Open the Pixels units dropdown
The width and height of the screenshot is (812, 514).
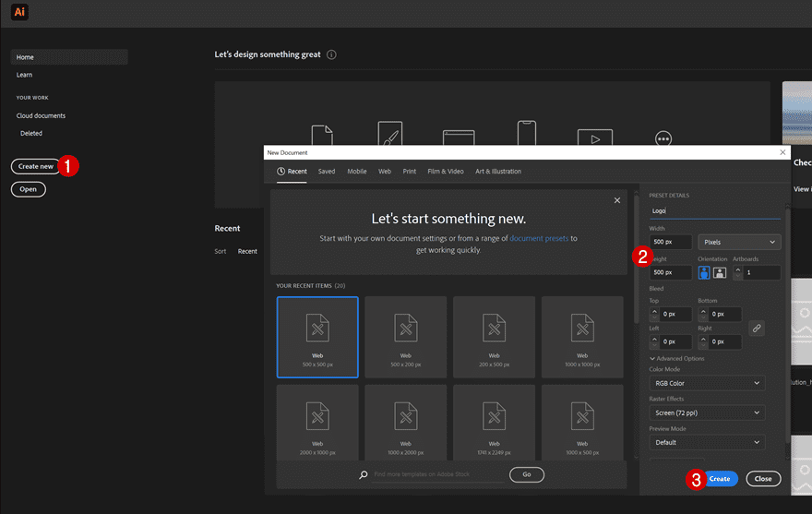(739, 242)
